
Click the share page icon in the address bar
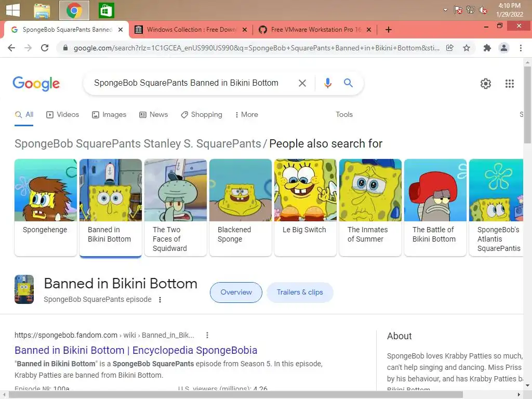[x=449, y=48]
